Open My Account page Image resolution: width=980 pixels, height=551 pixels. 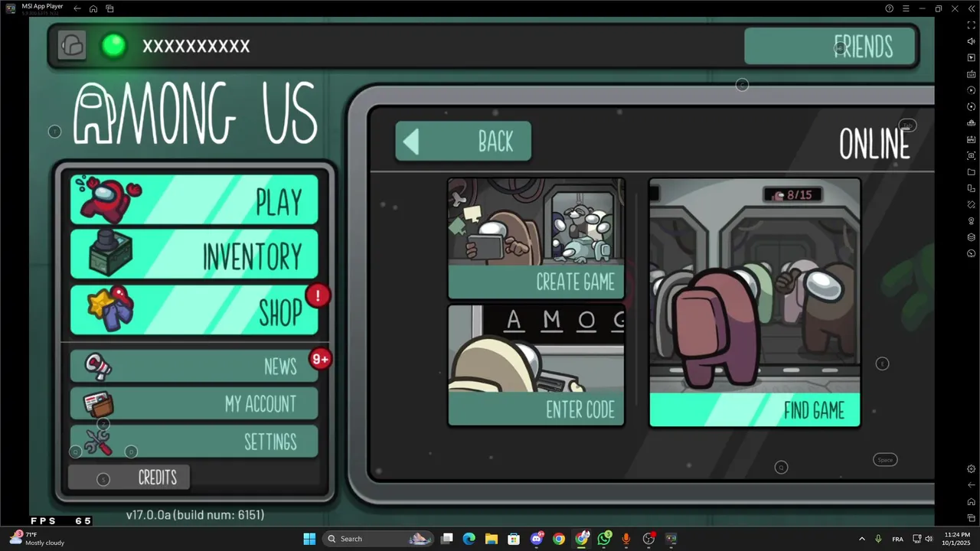[x=194, y=403]
